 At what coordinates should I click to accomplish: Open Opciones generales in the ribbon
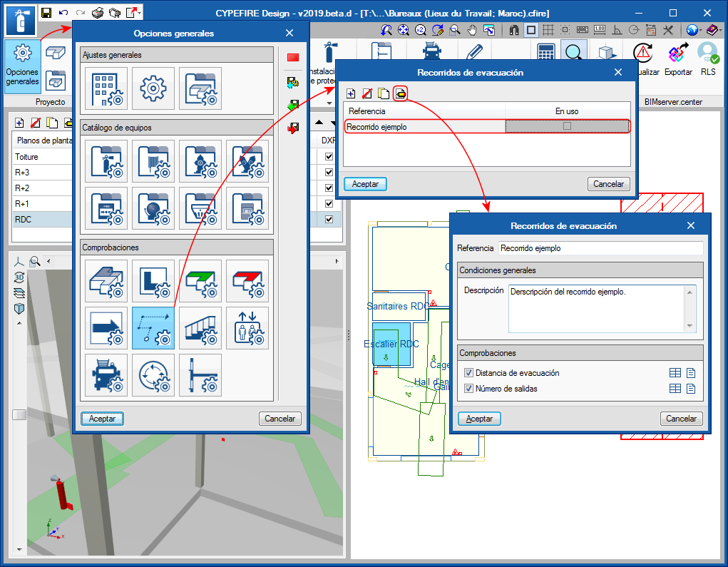(x=22, y=66)
